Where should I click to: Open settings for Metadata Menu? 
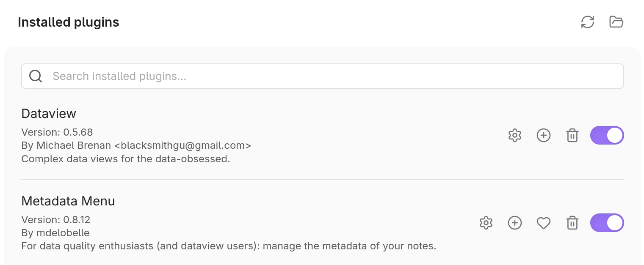pos(486,223)
